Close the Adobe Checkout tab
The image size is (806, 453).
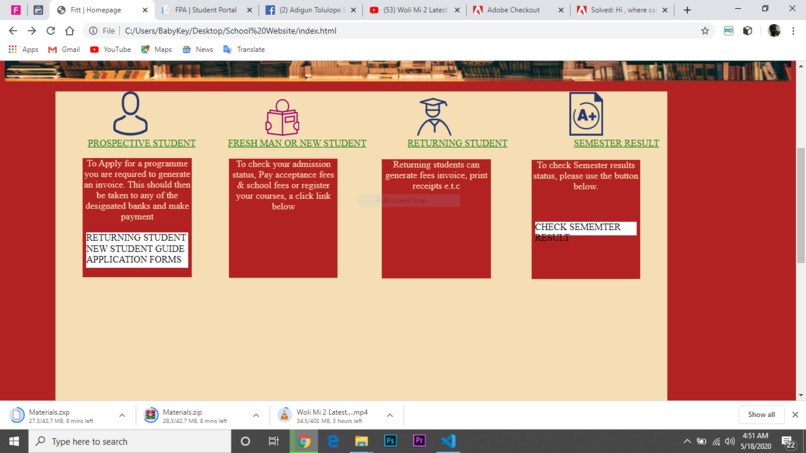[561, 10]
